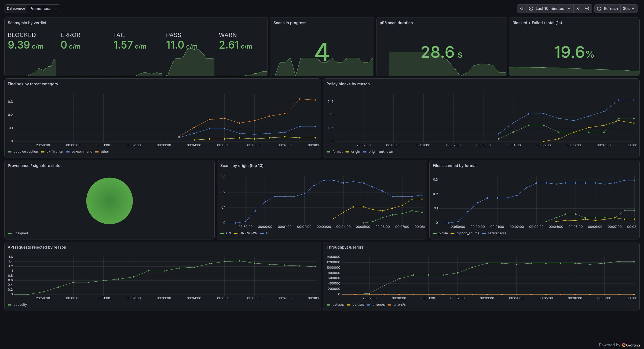Click the Scans in progress value 4
The height and width of the screenshot is (349, 644).
pyautogui.click(x=322, y=52)
